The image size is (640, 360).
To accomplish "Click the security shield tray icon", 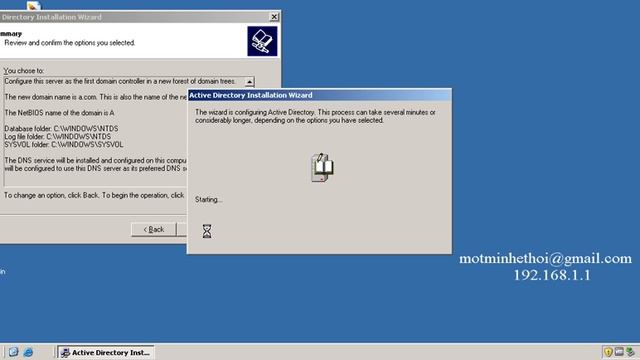I will 608,352.
